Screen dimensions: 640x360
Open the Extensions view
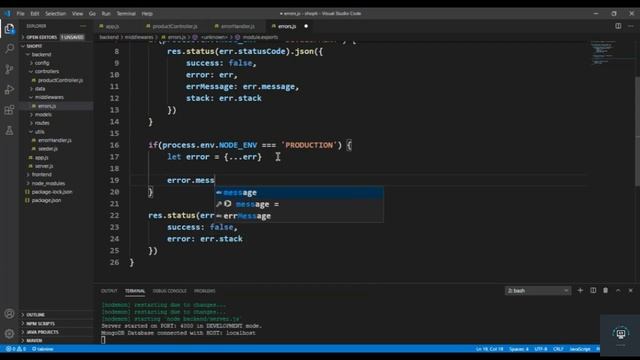click(9, 110)
